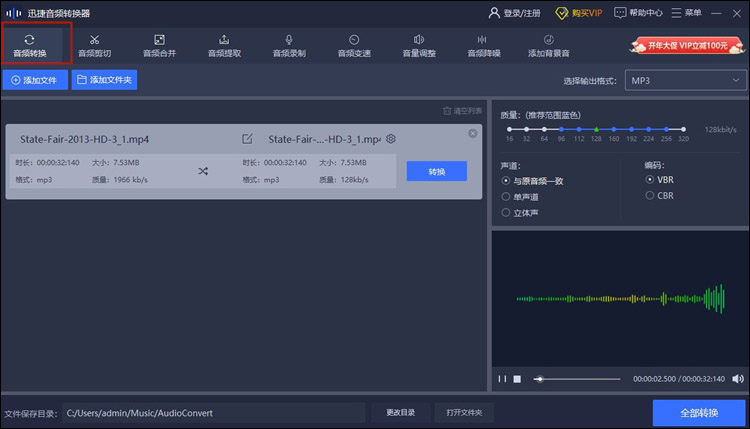750x429 pixels.
Task: Mute preview with speaker icon
Action: (x=738, y=379)
